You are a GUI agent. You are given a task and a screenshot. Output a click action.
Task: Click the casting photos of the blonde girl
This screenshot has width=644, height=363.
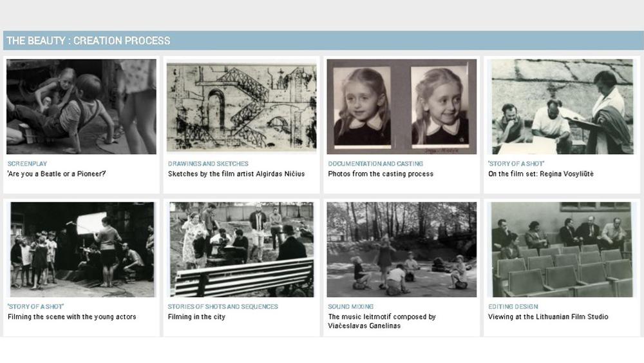401,106
